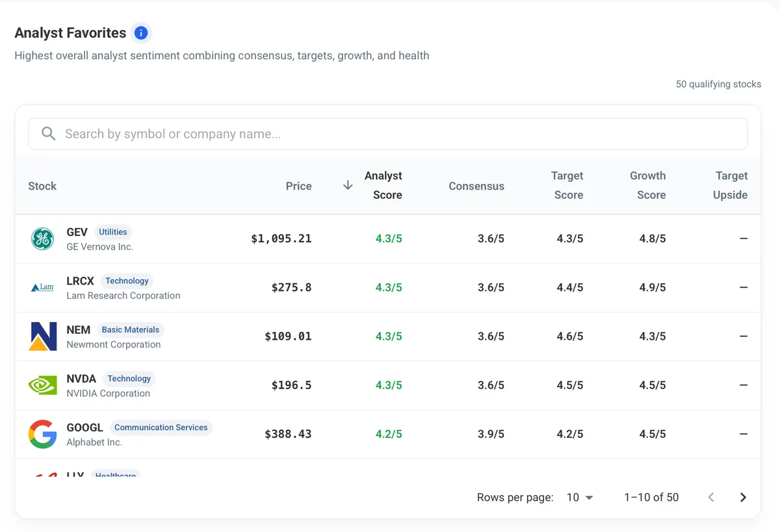Sort by Growth Score column header

(x=648, y=185)
